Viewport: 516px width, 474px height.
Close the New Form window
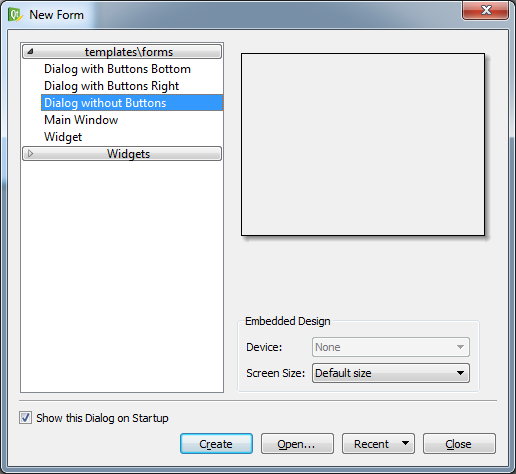click(x=486, y=10)
